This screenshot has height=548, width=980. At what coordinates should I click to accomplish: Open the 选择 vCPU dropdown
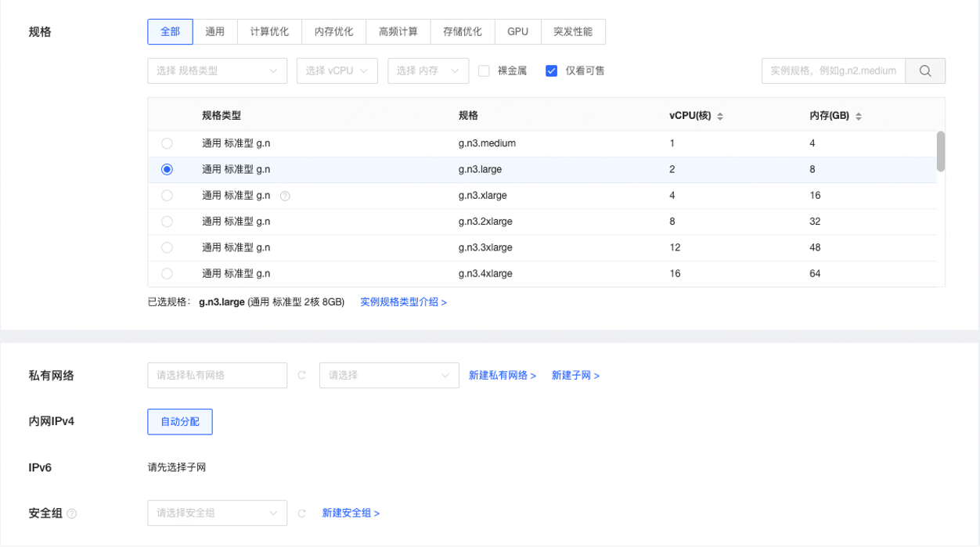click(337, 70)
